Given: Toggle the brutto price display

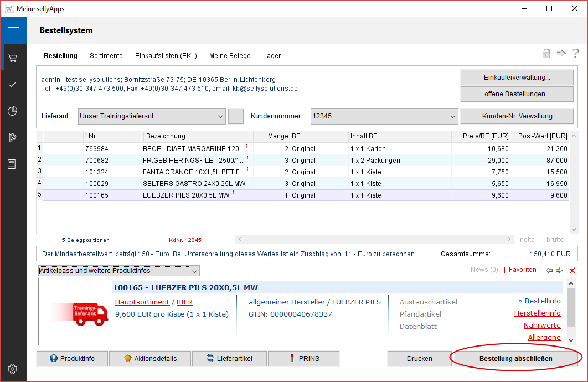Looking at the screenshot, I should tap(555, 240).
